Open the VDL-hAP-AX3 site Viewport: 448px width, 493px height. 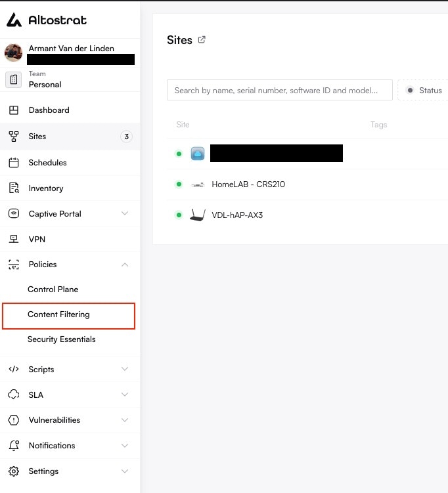[x=237, y=215]
